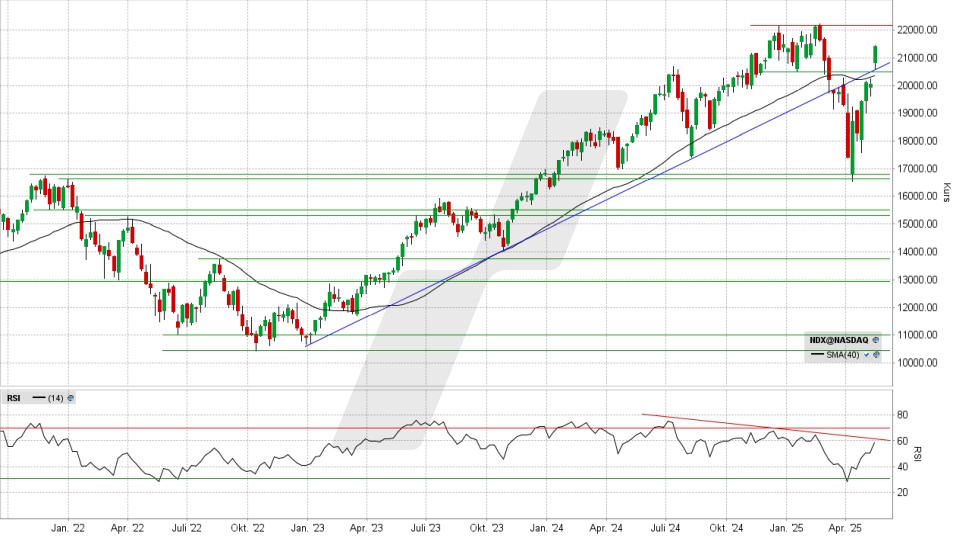Click the 12000.00 price axis label
960x540 pixels.
coord(917,307)
